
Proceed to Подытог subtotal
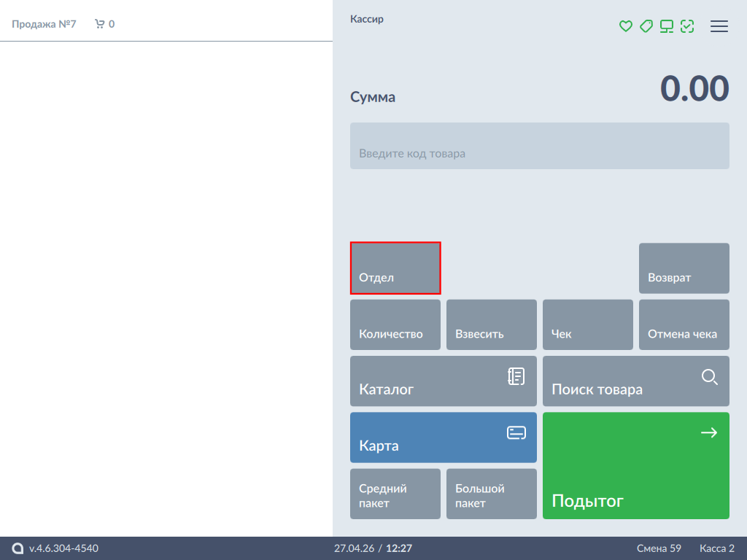[636, 466]
